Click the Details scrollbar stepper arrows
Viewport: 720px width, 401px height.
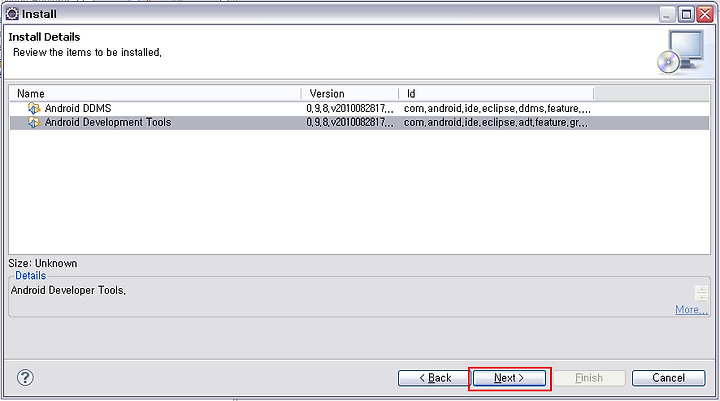pos(701,293)
